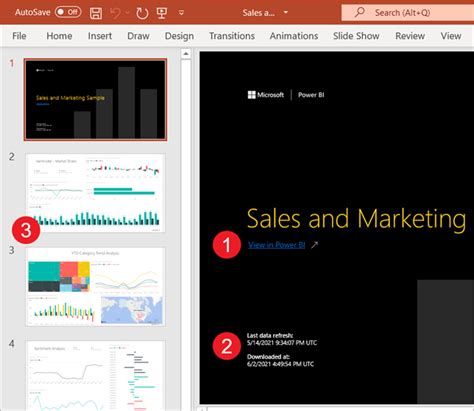Open the View ribbon tab
The image size is (474, 411).
pos(451,36)
